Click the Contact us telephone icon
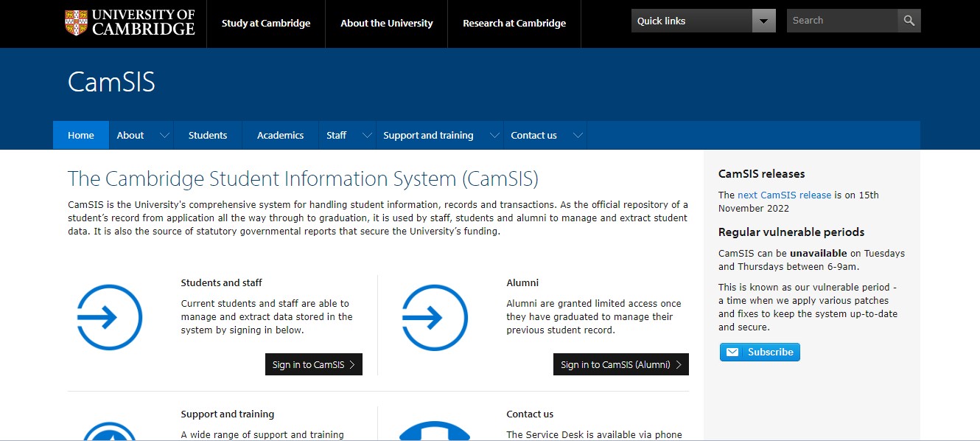 435,431
